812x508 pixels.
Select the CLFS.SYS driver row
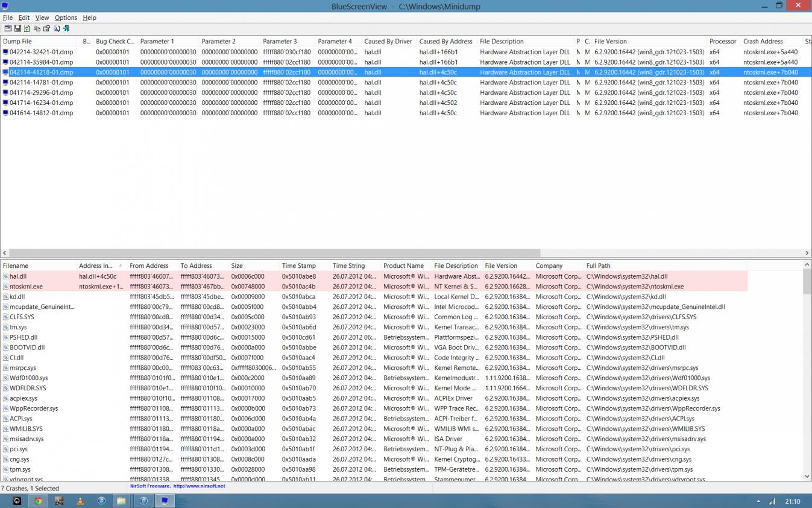coord(374,317)
